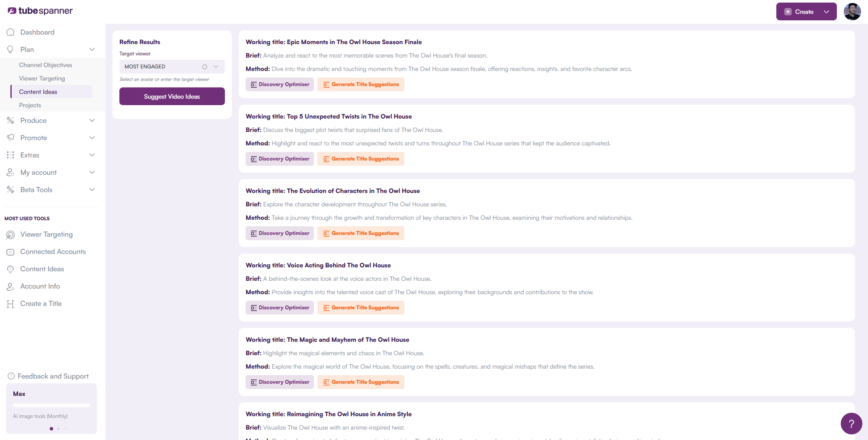868x440 pixels.
Task: Click working title Epic Moments in The Owl House
Action: tap(334, 42)
